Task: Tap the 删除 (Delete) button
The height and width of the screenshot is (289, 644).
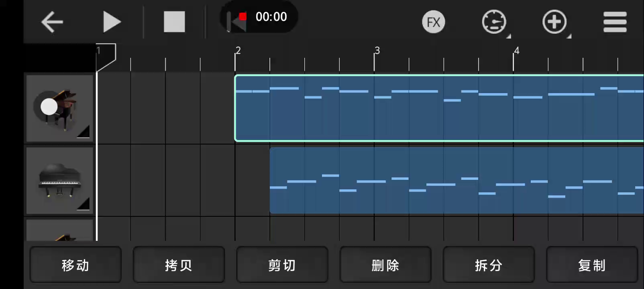Action: click(385, 265)
